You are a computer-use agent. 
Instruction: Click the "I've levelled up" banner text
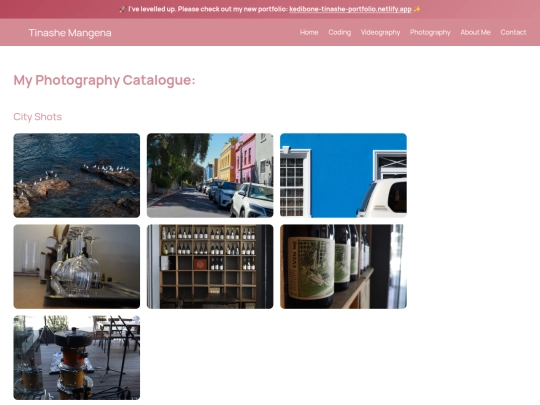[208, 9]
